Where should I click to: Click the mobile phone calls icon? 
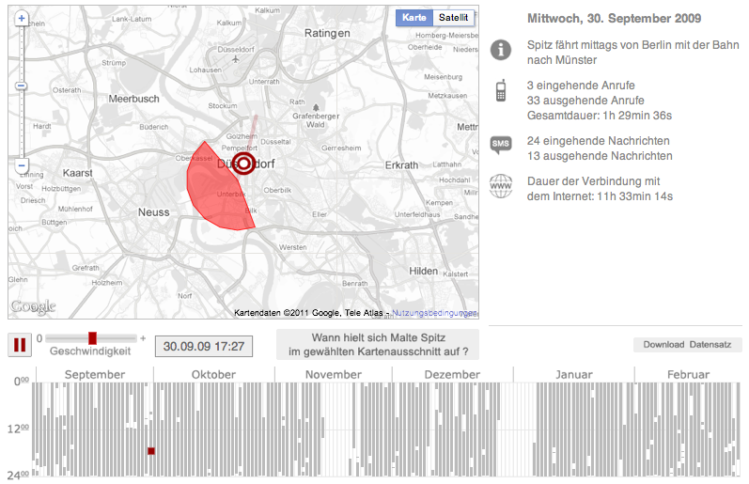point(500,93)
